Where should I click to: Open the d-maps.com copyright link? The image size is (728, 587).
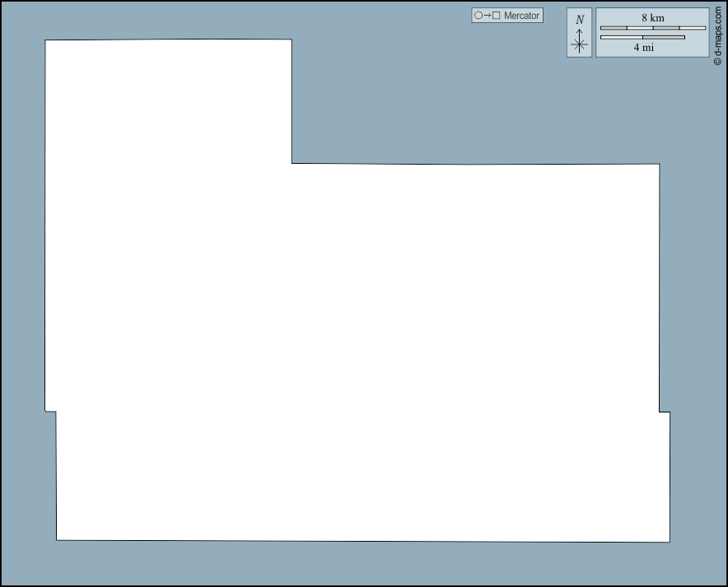[718, 33]
